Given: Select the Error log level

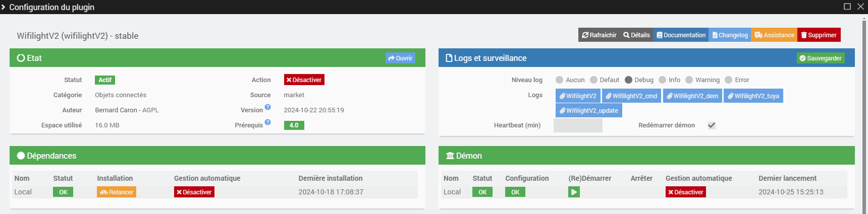Looking at the screenshot, I should pyautogui.click(x=728, y=80).
